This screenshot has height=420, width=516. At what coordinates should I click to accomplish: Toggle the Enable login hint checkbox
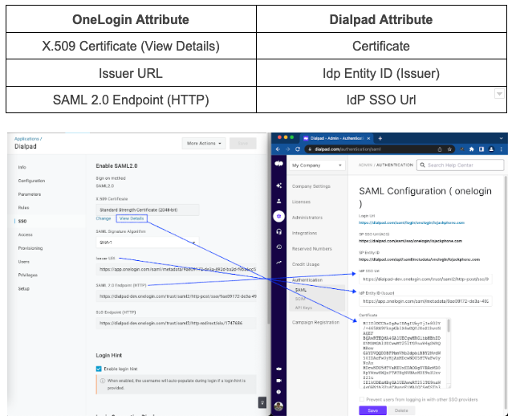click(99, 369)
